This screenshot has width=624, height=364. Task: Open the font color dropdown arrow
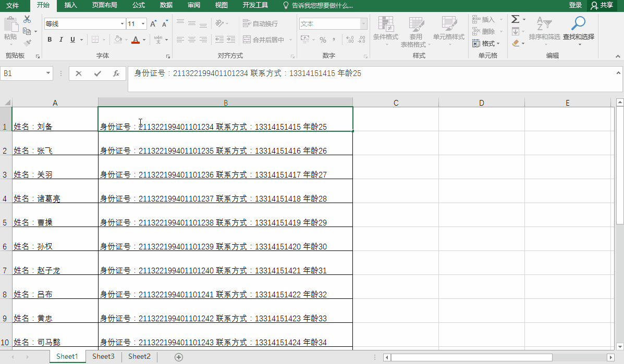[x=144, y=40]
